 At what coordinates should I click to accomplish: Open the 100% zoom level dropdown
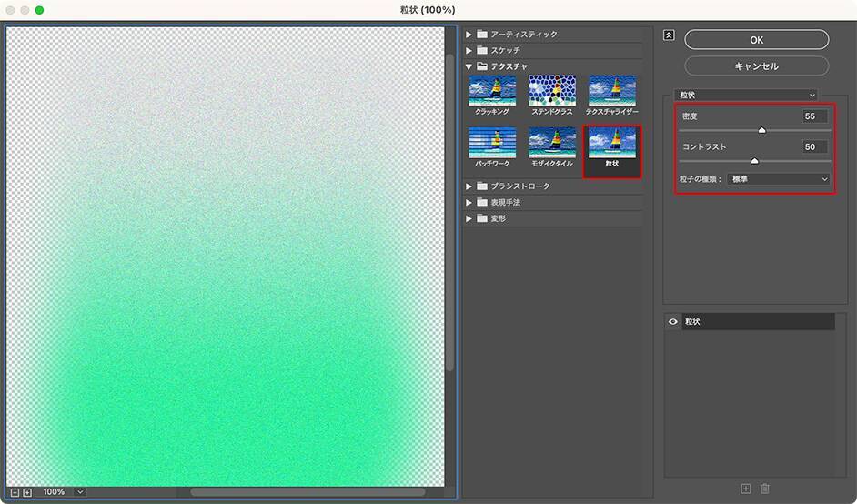80,492
